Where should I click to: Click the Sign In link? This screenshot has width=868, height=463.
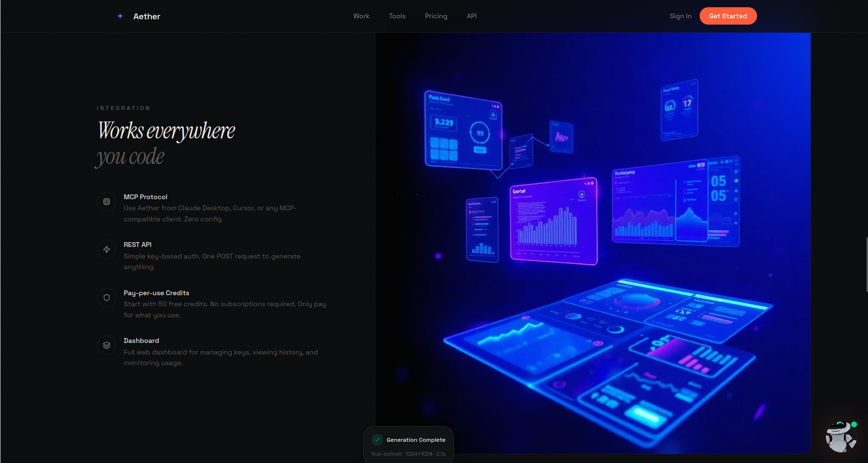coord(680,16)
